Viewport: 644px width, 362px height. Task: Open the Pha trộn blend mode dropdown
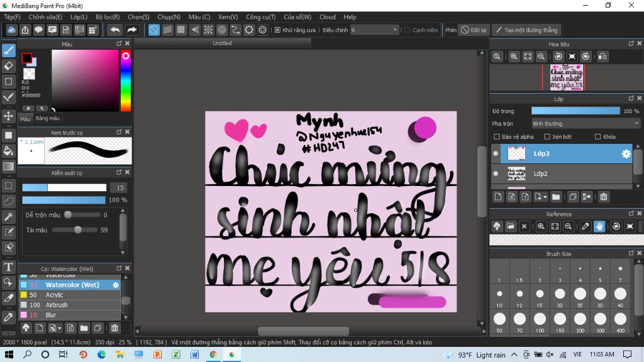pos(586,124)
